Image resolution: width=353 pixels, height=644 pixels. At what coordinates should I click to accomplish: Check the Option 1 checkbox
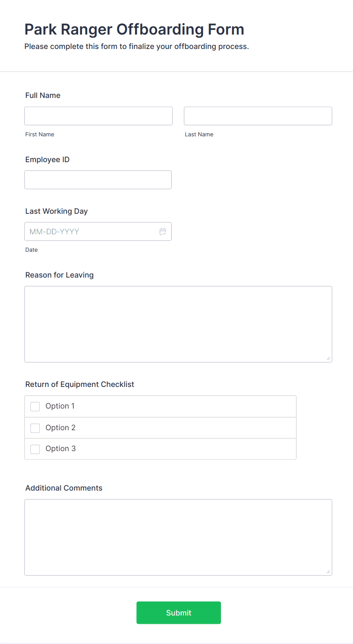coord(35,407)
